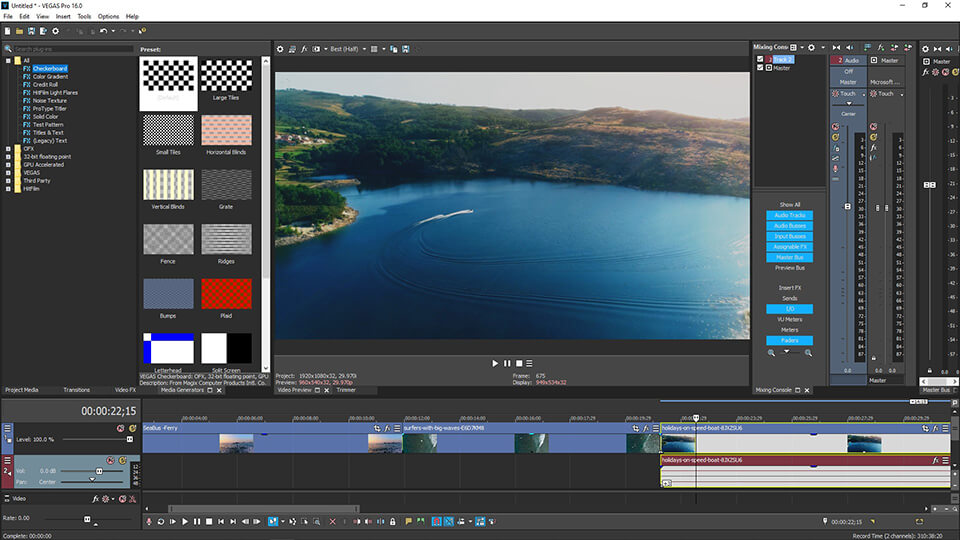
Task: Click the play button under the video preview
Action: coord(495,363)
